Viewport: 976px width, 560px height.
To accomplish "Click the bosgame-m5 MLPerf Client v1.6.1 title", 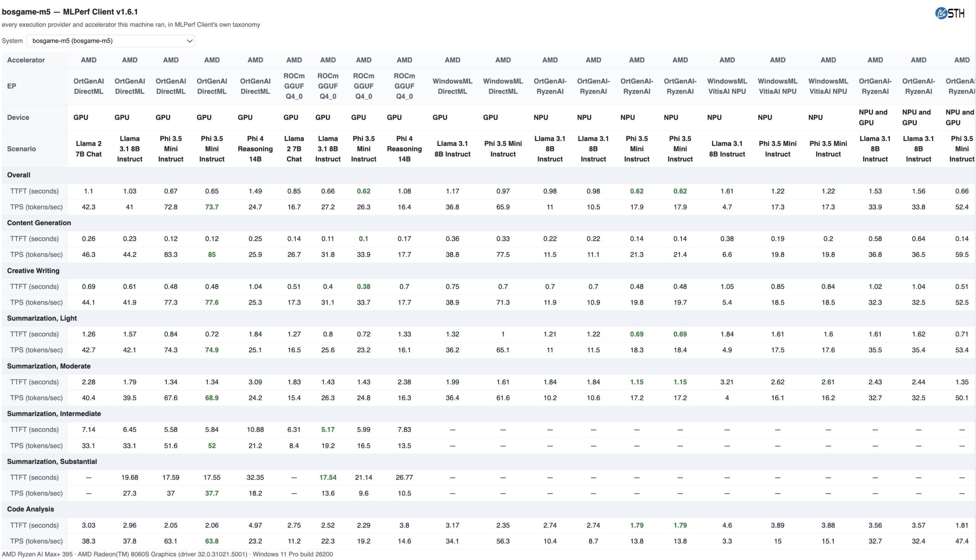I will 70,12.
